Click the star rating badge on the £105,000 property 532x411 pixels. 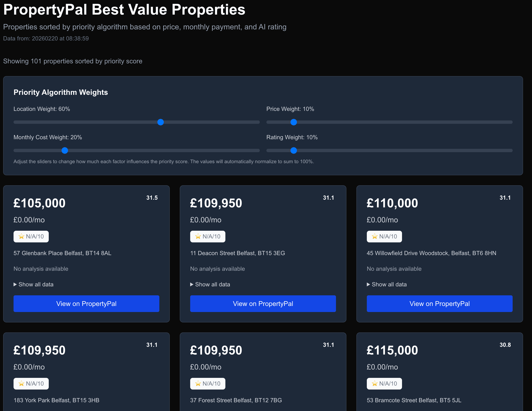tap(31, 236)
